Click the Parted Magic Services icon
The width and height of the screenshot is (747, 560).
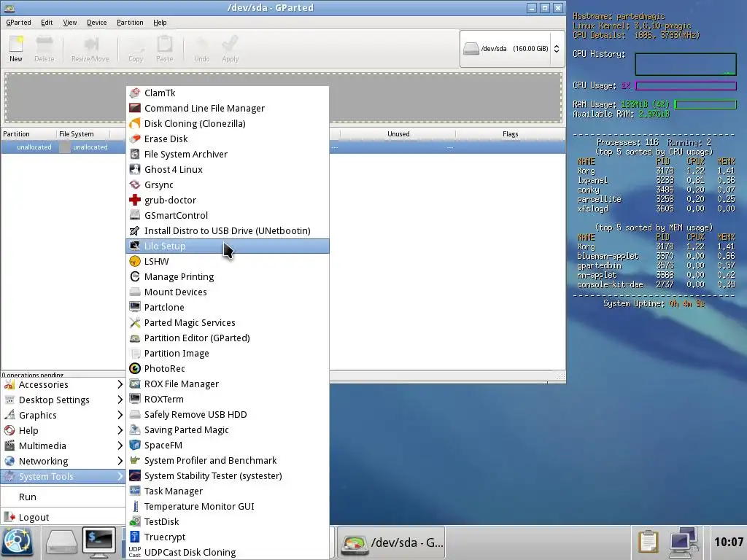point(135,323)
